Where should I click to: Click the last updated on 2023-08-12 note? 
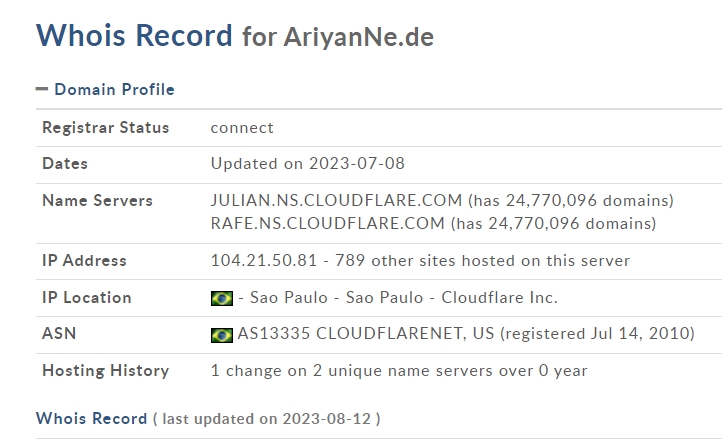click(266, 419)
